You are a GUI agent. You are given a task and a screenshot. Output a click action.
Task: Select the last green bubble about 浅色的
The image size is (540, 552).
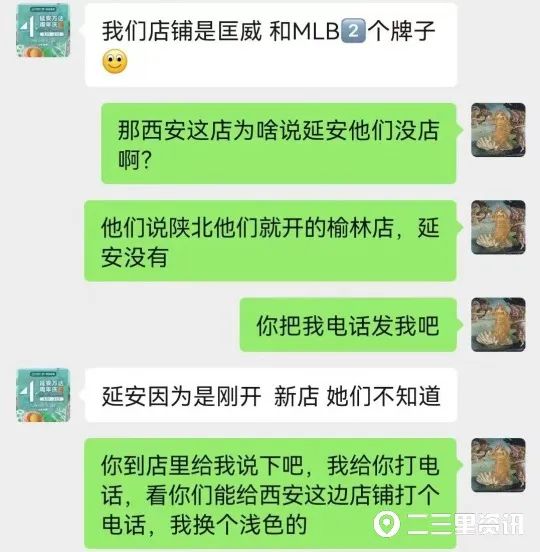pos(270,494)
